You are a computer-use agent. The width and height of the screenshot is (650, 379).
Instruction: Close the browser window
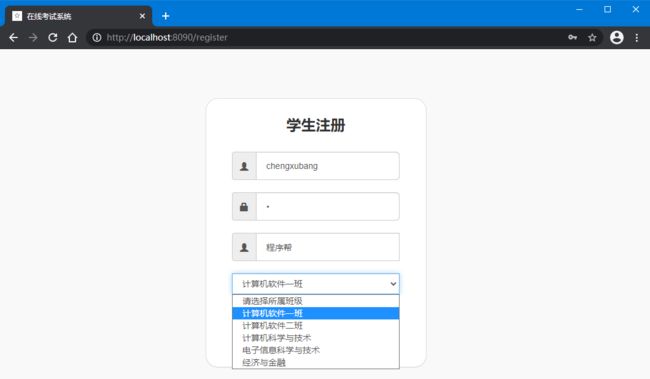click(635, 9)
